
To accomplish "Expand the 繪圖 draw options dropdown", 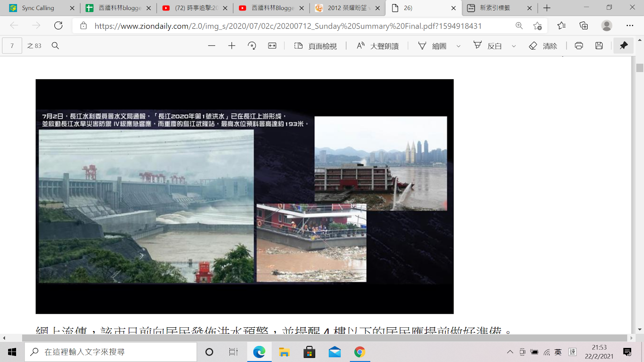I will point(458,46).
